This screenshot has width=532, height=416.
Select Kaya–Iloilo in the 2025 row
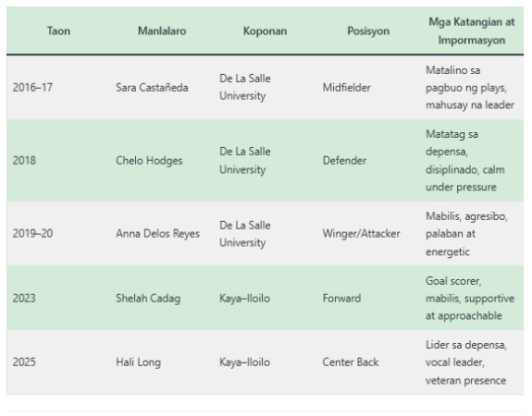[244, 363]
